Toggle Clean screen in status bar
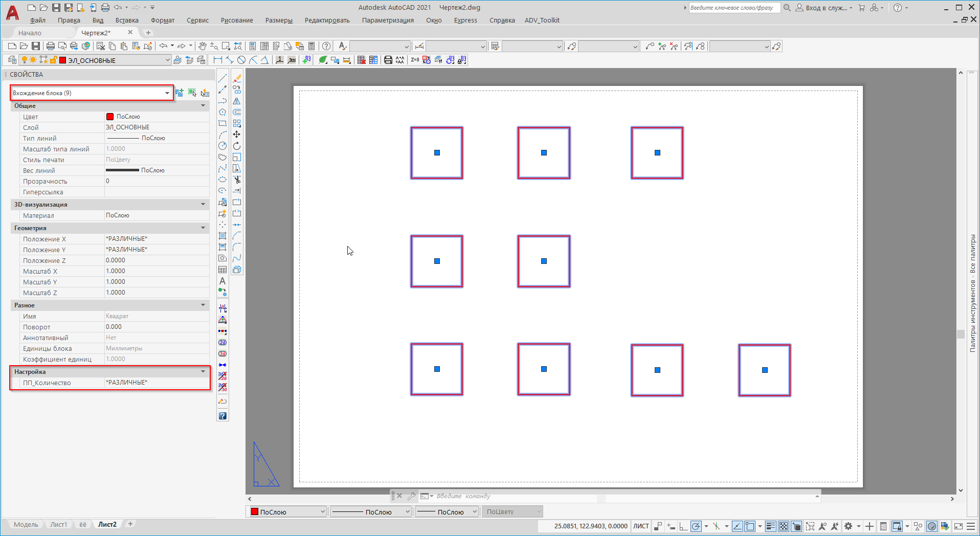Image resolution: width=980 pixels, height=536 pixels. pos(958,526)
